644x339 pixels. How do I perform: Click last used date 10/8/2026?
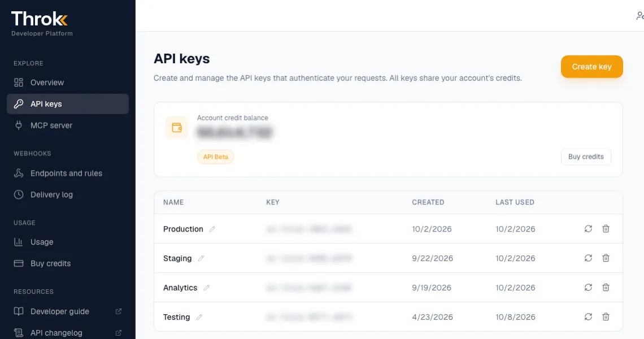[515, 317]
